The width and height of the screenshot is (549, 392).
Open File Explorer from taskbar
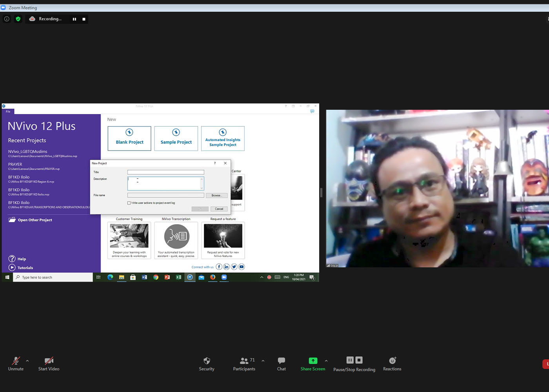click(x=122, y=277)
